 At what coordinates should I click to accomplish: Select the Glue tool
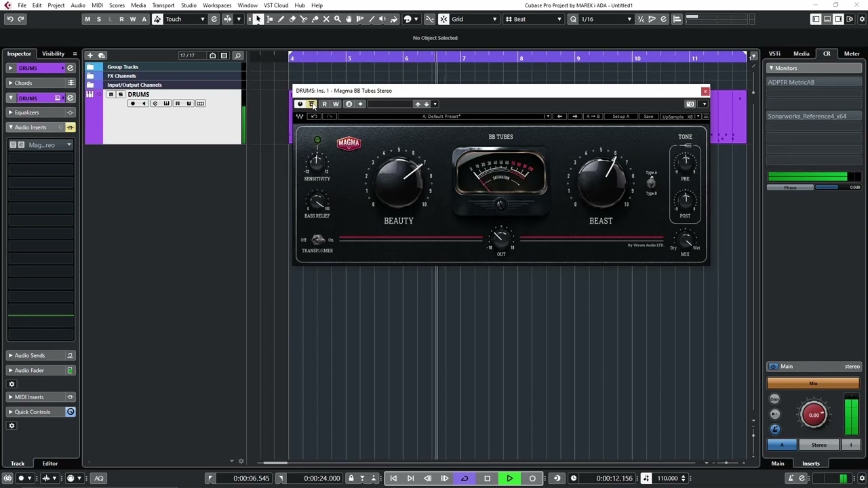315,19
